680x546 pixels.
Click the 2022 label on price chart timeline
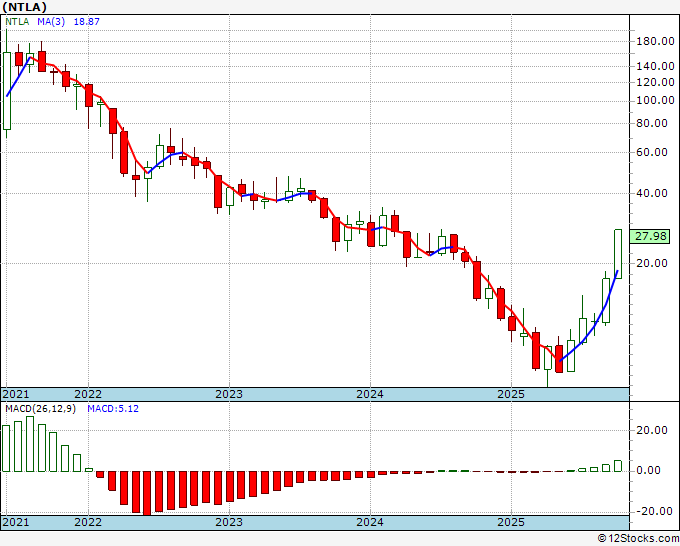pyautogui.click(x=88, y=394)
